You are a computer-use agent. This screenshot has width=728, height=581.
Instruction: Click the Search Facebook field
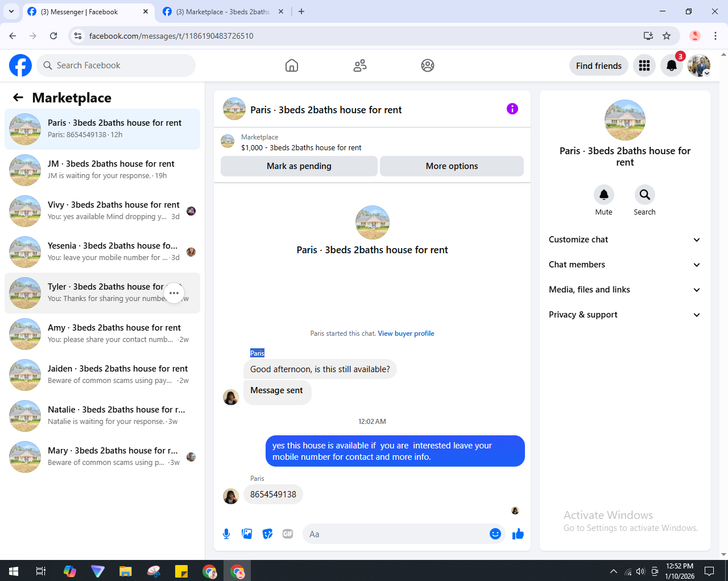[116, 65]
